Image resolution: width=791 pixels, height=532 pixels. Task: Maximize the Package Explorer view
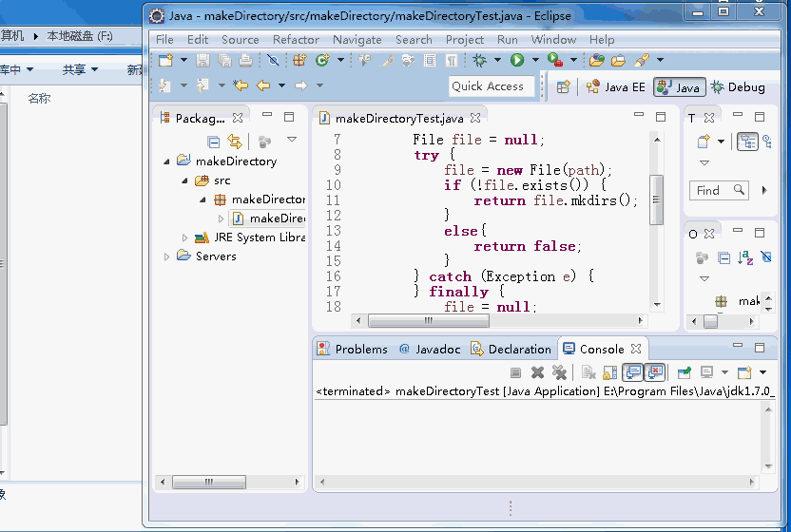pyautogui.click(x=289, y=117)
